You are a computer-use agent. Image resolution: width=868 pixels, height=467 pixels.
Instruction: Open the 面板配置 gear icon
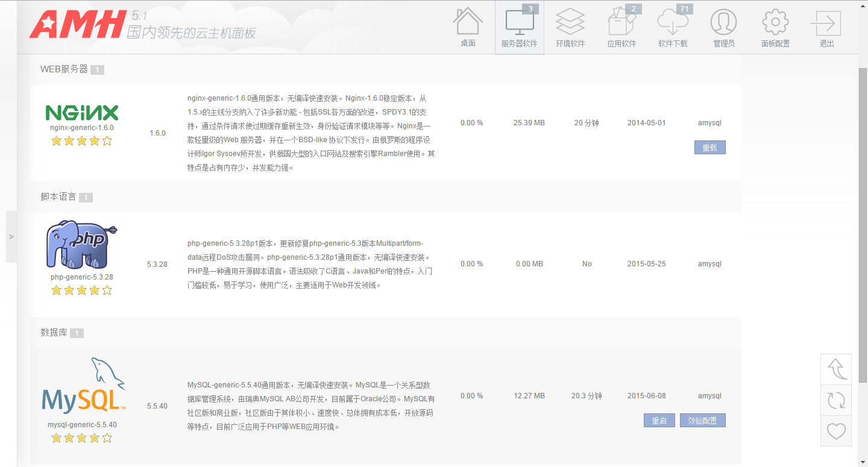click(x=775, y=23)
